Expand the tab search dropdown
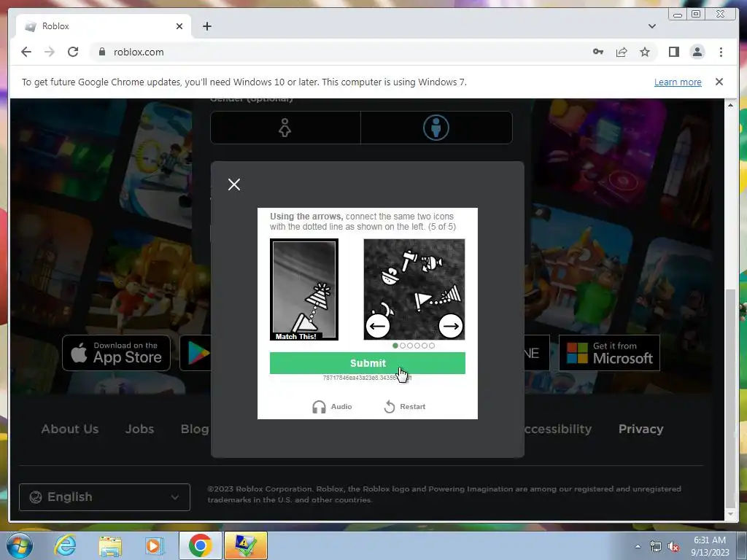 point(652,26)
